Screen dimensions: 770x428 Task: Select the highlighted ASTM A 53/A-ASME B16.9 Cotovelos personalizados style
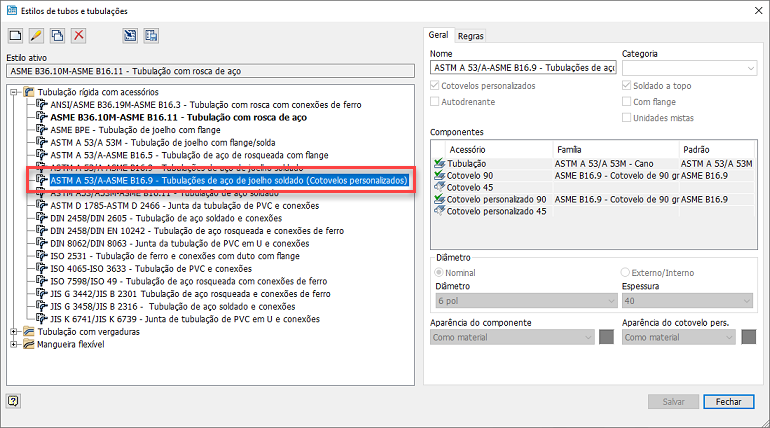coord(229,180)
